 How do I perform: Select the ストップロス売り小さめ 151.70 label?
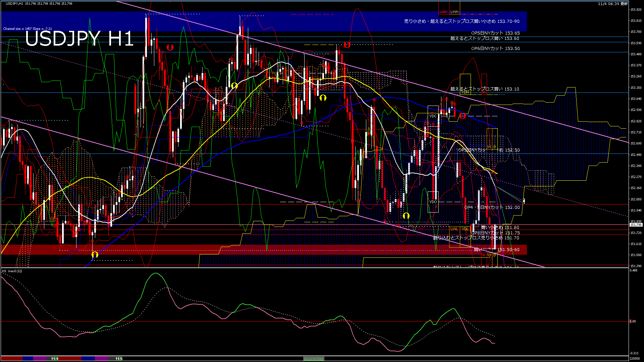pos(476,238)
